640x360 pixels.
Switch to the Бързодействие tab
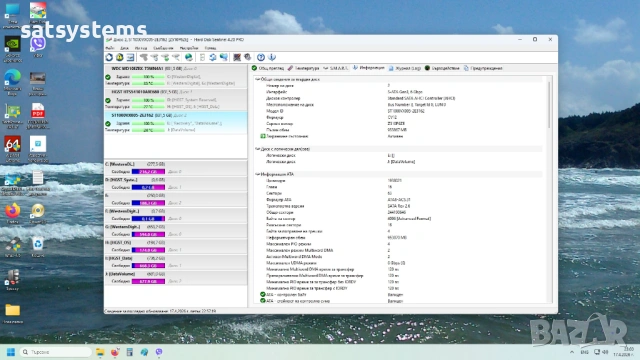pos(442,68)
